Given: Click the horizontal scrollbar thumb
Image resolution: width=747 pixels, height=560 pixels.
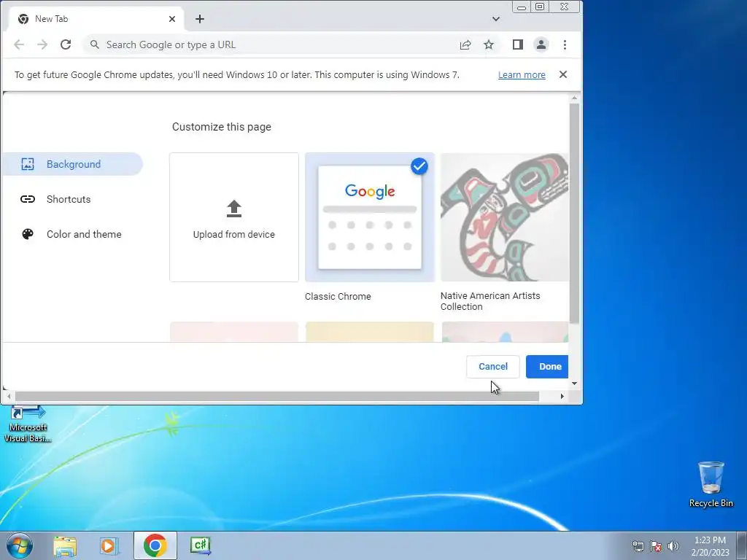Looking at the screenshot, I should pyautogui.click(x=276, y=396).
